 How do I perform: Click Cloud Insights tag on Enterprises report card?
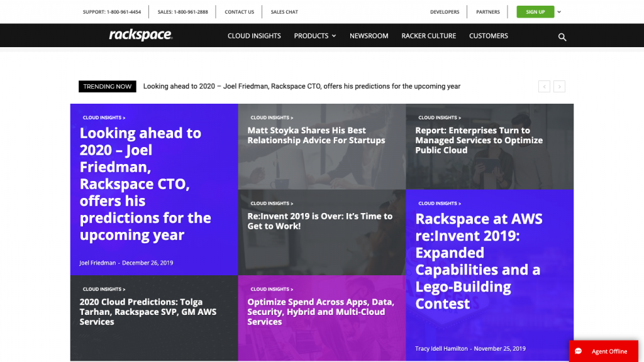point(440,118)
